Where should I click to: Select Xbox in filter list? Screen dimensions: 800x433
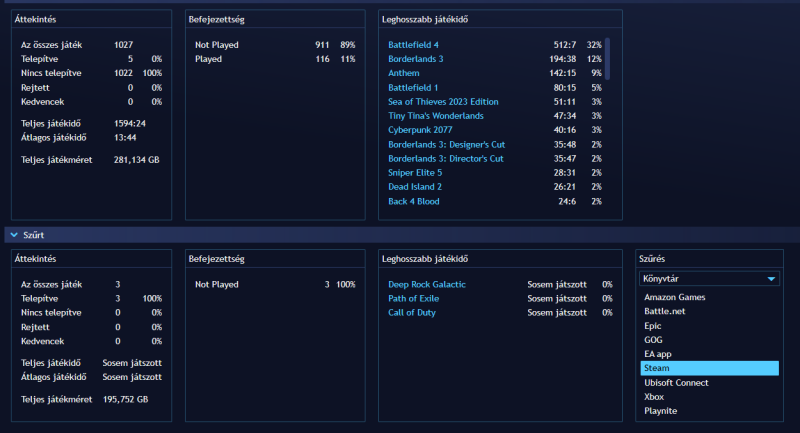[x=654, y=397]
